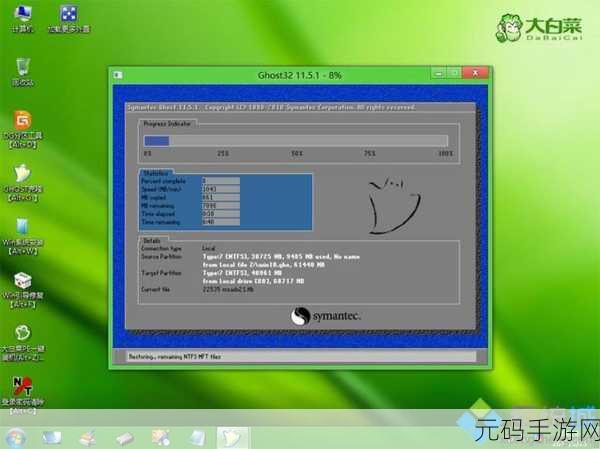This screenshot has height=449, width=600.
Task: Maximize the Ghost32 window
Action: click(455, 73)
